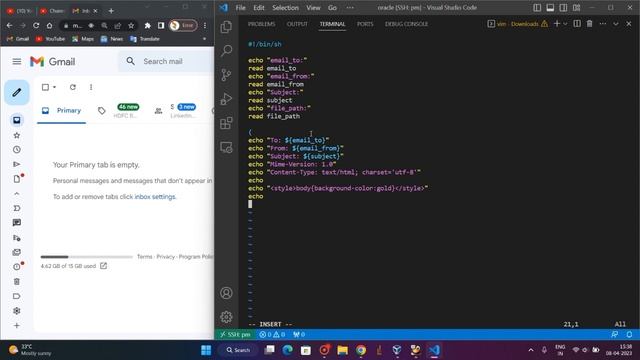The image size is (640, 360).
Task: Open Manage labels gear in Gmail sidebar
Action: (17, 311)
